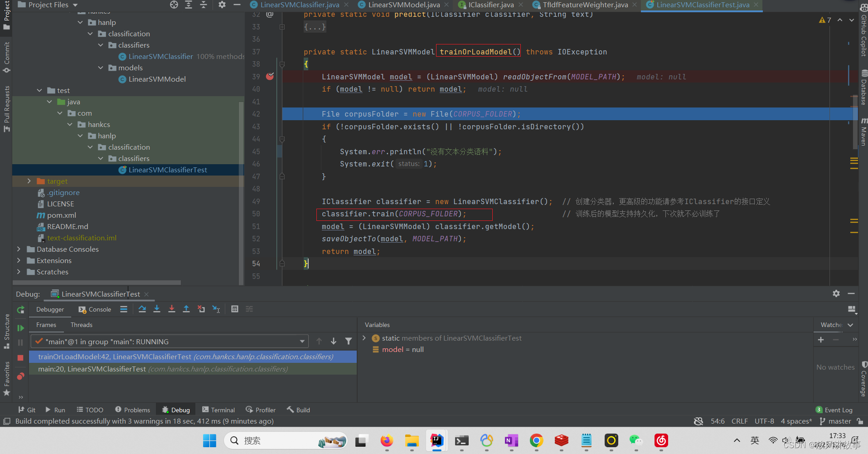This screenshot has width=868, height=454.
Task: Open Evaluate Expression calculator icon
Action: 235,309
